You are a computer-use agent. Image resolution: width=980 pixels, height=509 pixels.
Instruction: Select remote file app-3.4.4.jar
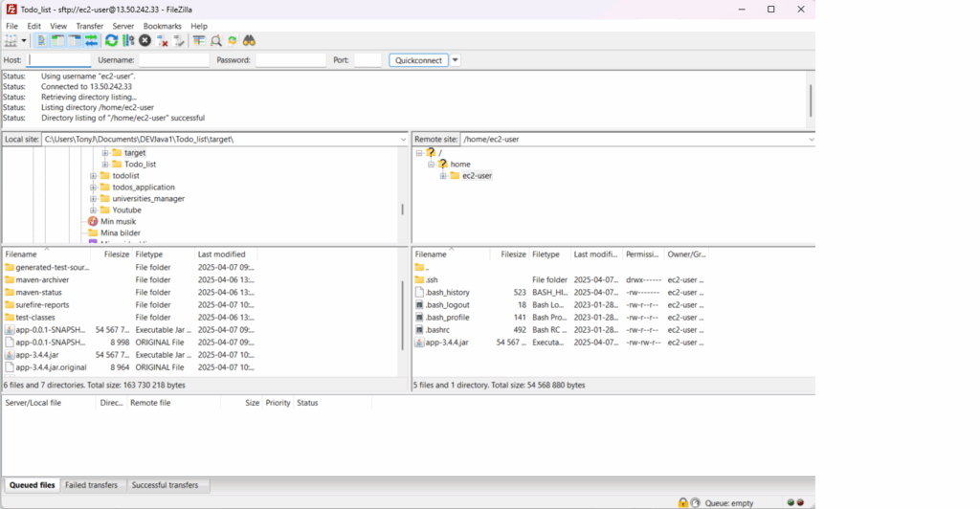[447, 343]
